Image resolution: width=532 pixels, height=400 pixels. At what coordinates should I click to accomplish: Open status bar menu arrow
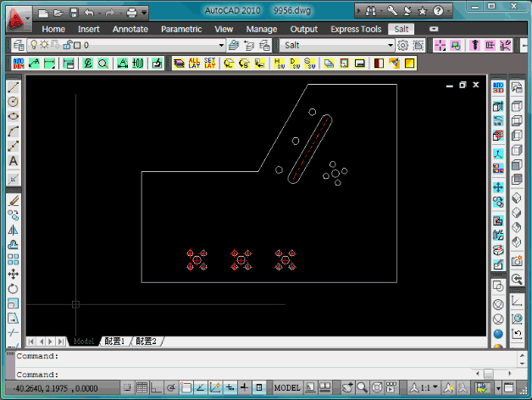(498, 387)
